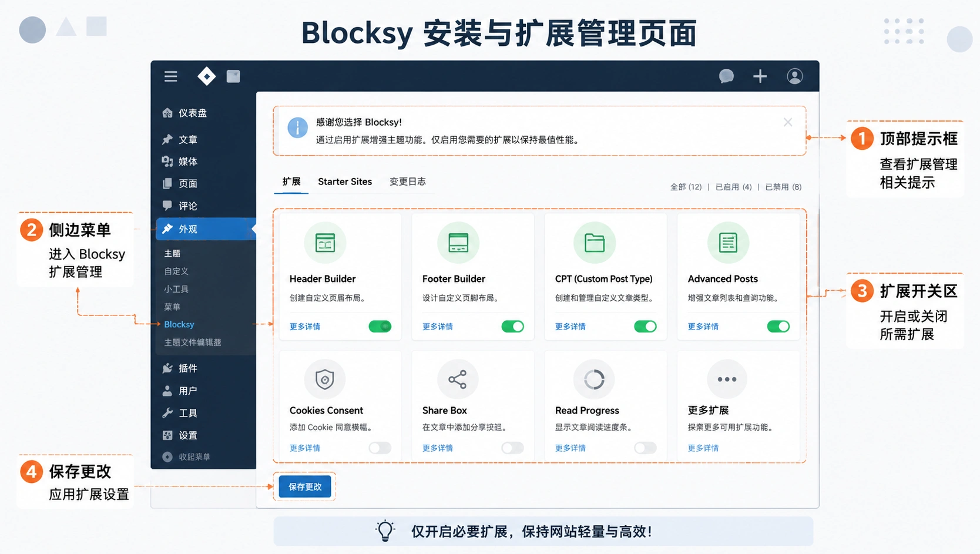The image size is (980, 554).
Task: Click the Footer Builder extension icon
Action: [458, 243]
